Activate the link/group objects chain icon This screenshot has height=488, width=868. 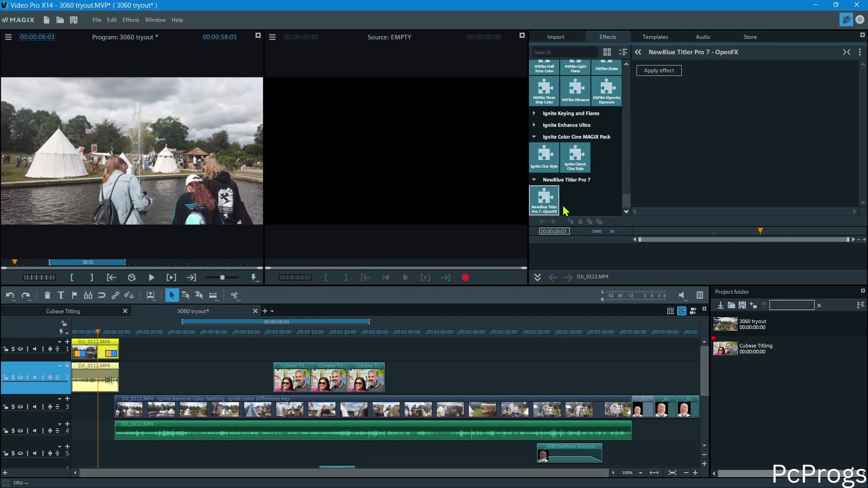[115, 296]
